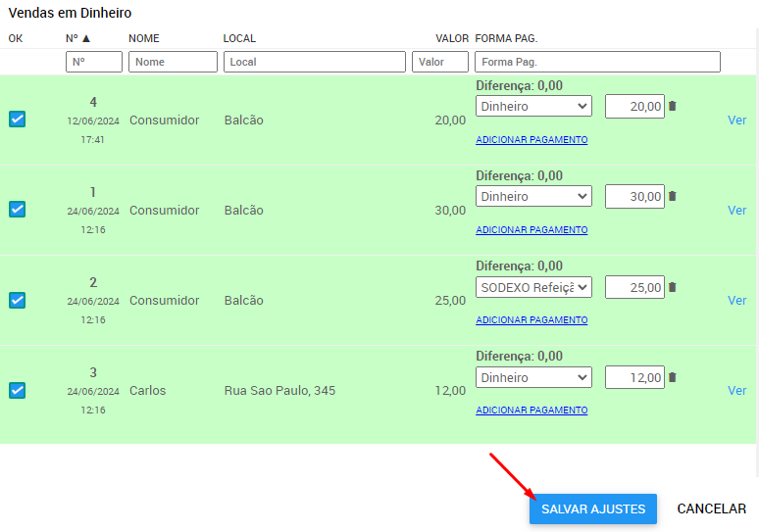
Task: Open the Ver link for order 2
Action: pos(736,301)
